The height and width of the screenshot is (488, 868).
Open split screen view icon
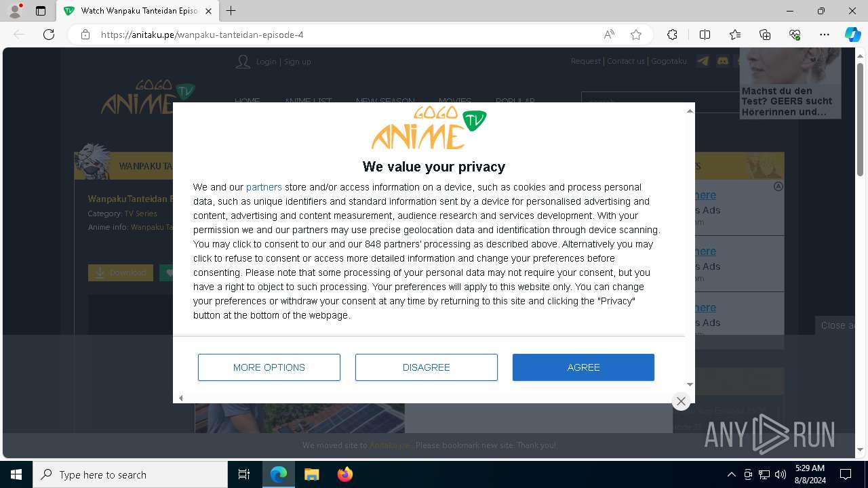tap(705, 35)
